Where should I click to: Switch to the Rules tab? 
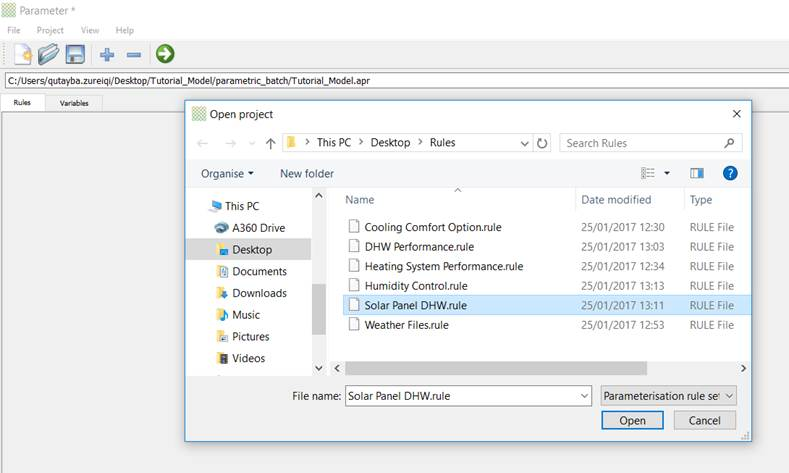[22, 103]
